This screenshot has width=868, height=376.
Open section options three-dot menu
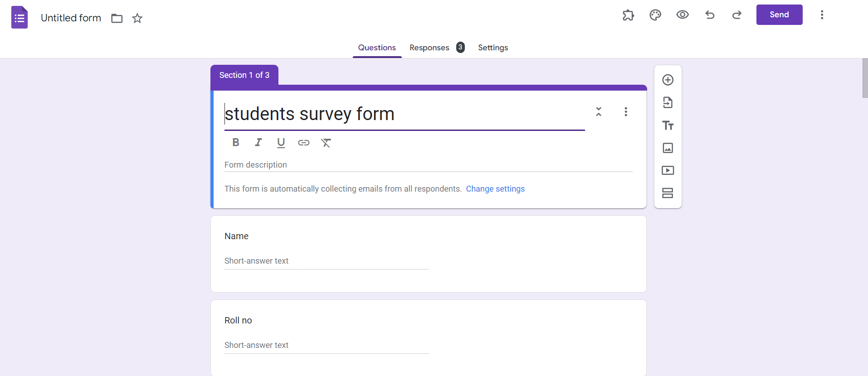coord(626,112)
